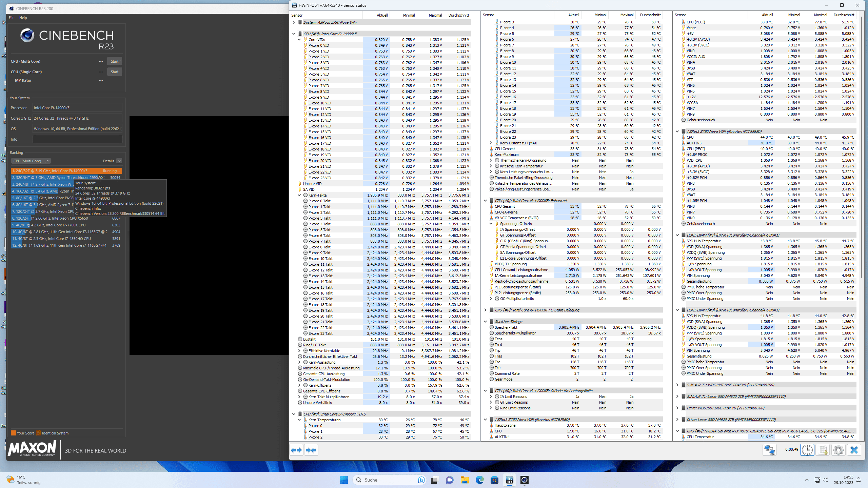The width and height of the screenshot is (868, 488).
Task: Reset sensor values with the clock icon
Action: point(807,450)
